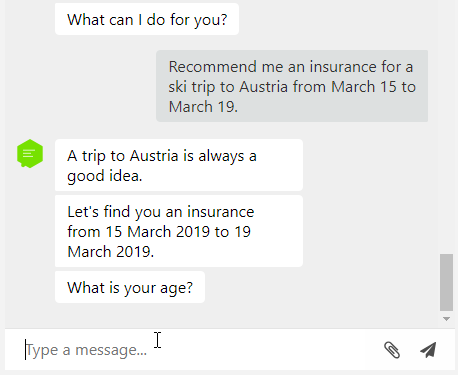
Task: Click the word 'Recommend' in user's message
Action: coord(213,66)
